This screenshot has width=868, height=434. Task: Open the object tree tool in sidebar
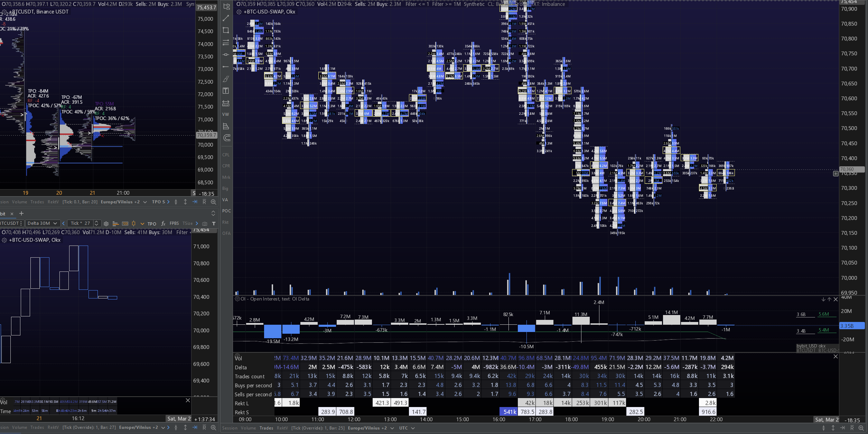click(226, 7)
